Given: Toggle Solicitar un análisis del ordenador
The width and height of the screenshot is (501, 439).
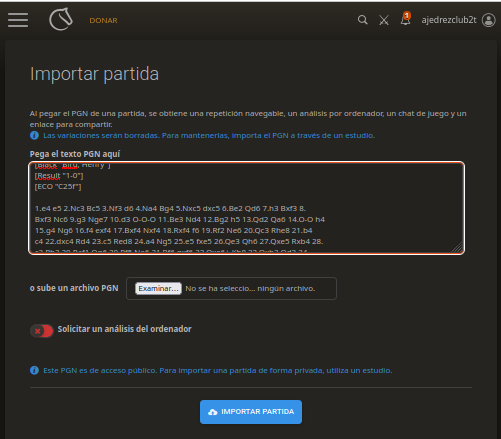Looking at the screenshot, I should pos(42,331).
